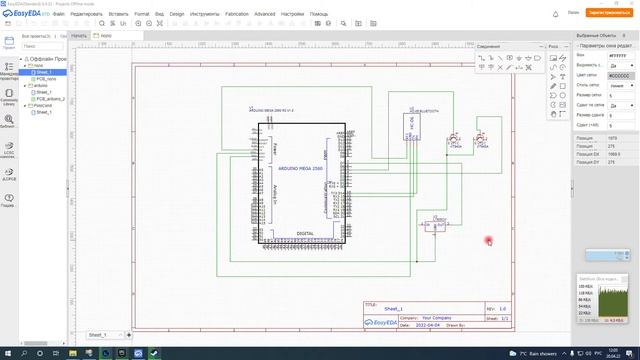
Task: Minimize the drawing tools floating panel
Action: click(x=566, y=47)
